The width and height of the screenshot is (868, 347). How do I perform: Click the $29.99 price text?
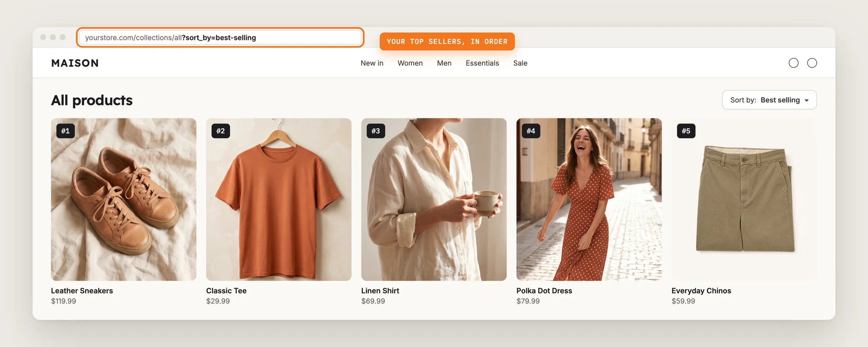[218, 301]
